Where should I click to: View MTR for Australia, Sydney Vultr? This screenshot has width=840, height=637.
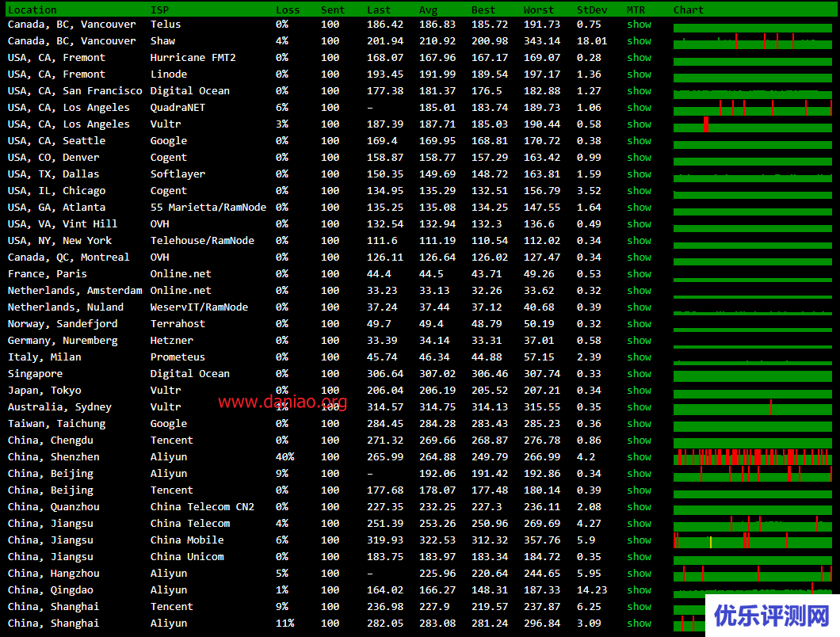pyautogui.click(x=639, y=406)
